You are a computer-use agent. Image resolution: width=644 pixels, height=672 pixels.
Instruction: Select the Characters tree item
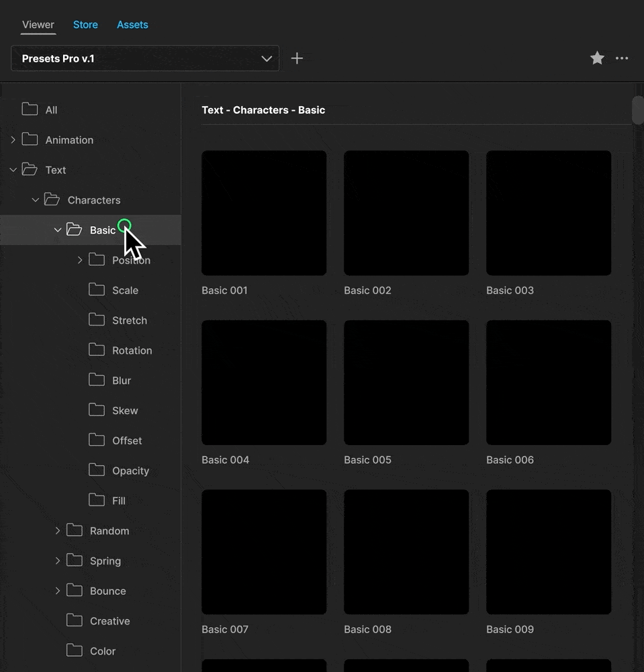coord(93,199)
